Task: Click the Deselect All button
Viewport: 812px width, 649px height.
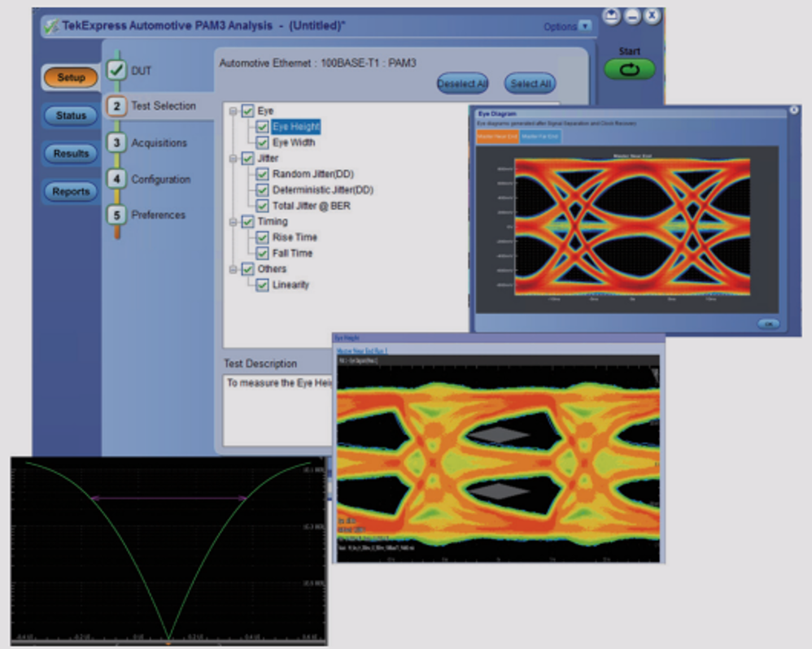Action: pyautogui.click(x=462, y=83)
